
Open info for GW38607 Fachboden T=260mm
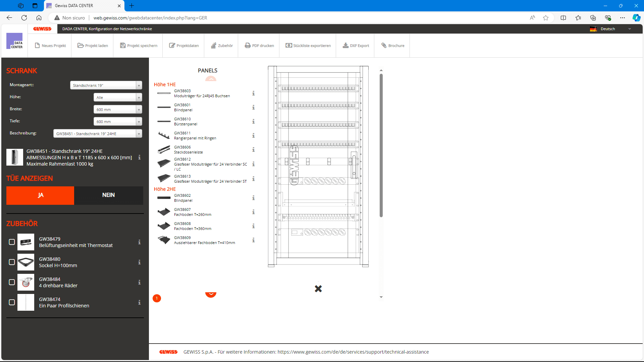point(254,212)
